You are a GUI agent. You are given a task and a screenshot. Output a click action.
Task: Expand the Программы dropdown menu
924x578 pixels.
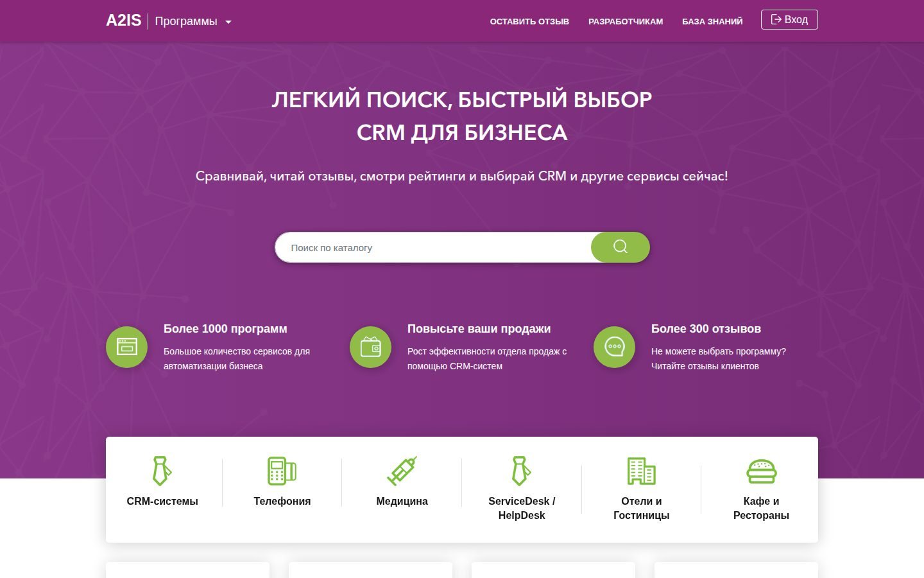[x=193, y=21]
